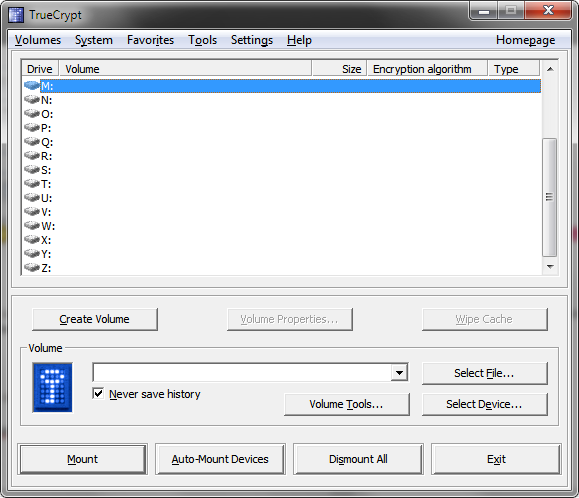579x498 pixels.
Task: Click the Q: drive slot icon
Action: point(32,142)
